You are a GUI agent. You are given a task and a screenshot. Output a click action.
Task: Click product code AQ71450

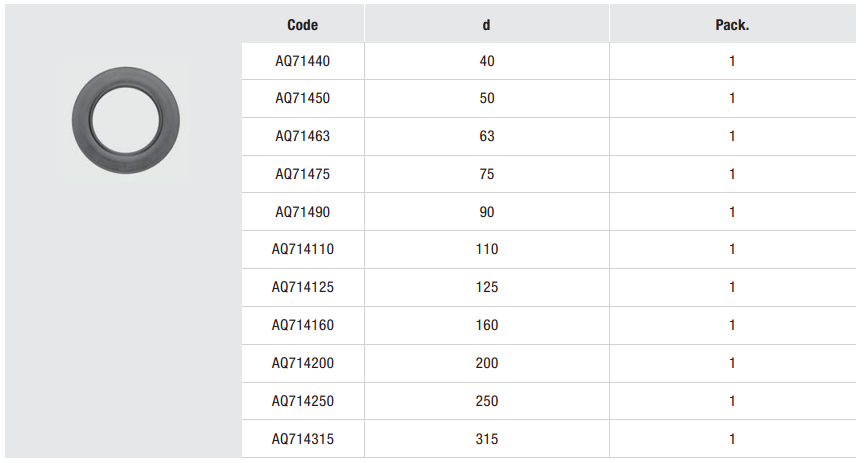click(x=302, y=98)
